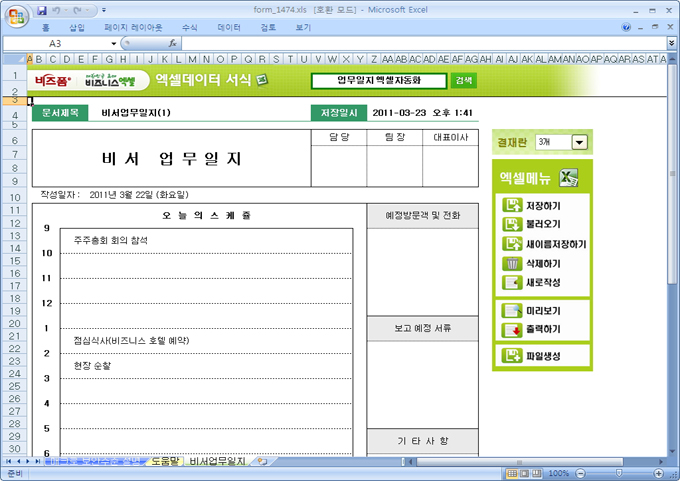Open the 홈 ribbon tab

(46, 28)
